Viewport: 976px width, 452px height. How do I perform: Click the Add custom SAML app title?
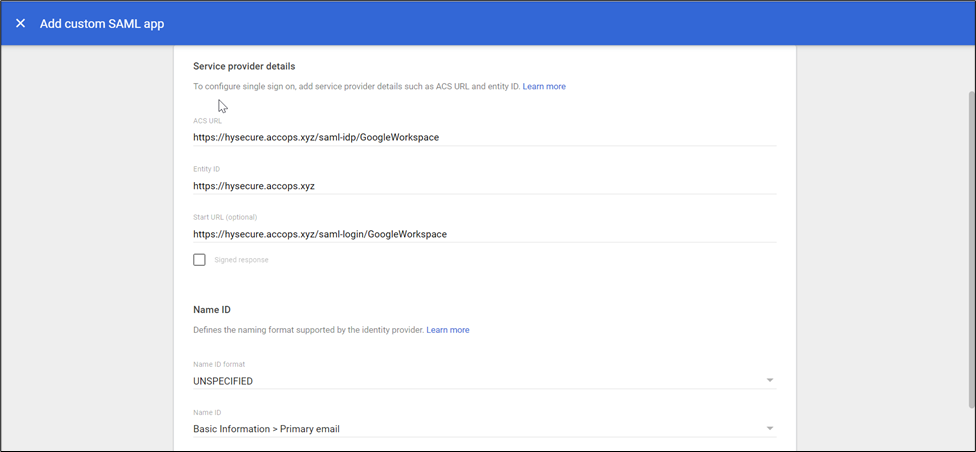tap(101, 23)
